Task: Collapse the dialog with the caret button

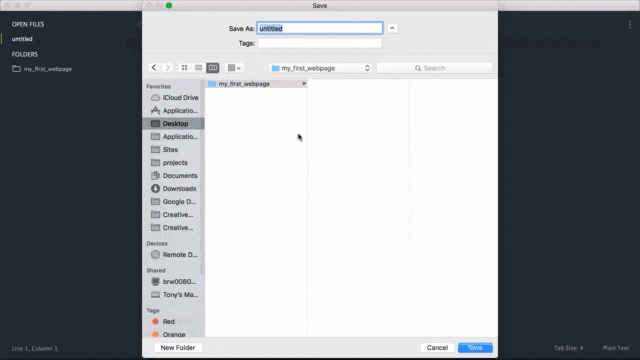Action: [392, 28]
